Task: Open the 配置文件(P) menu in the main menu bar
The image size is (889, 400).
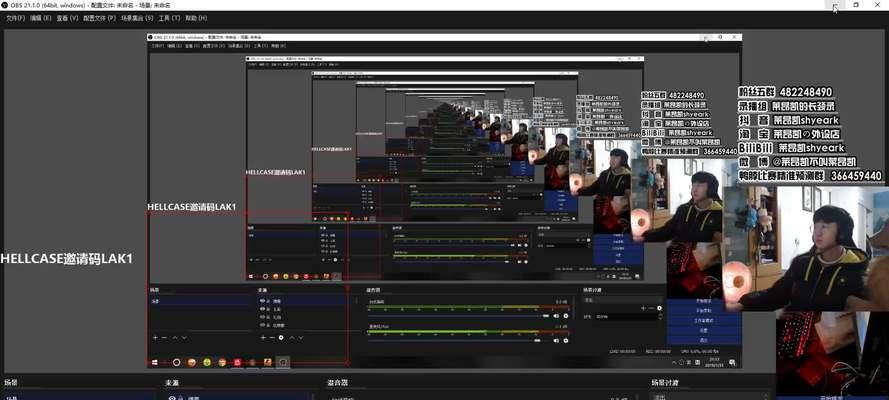Action: click(99, 18)
